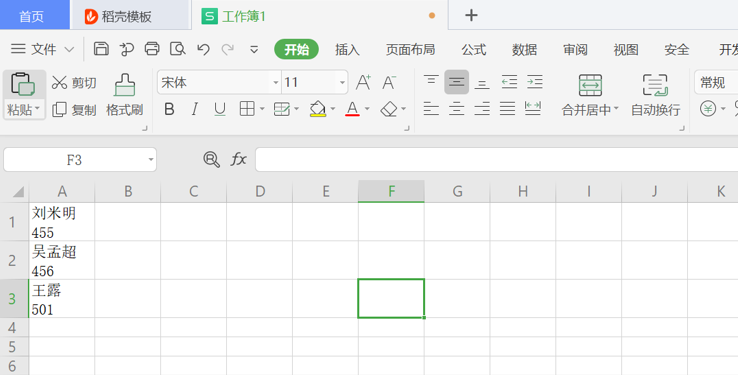
Task: Add a new document tab with plus
Action: coord(471,16)
